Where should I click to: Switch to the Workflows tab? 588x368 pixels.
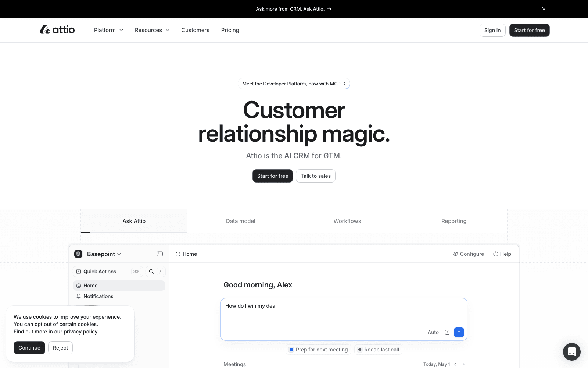coord(347,221)
